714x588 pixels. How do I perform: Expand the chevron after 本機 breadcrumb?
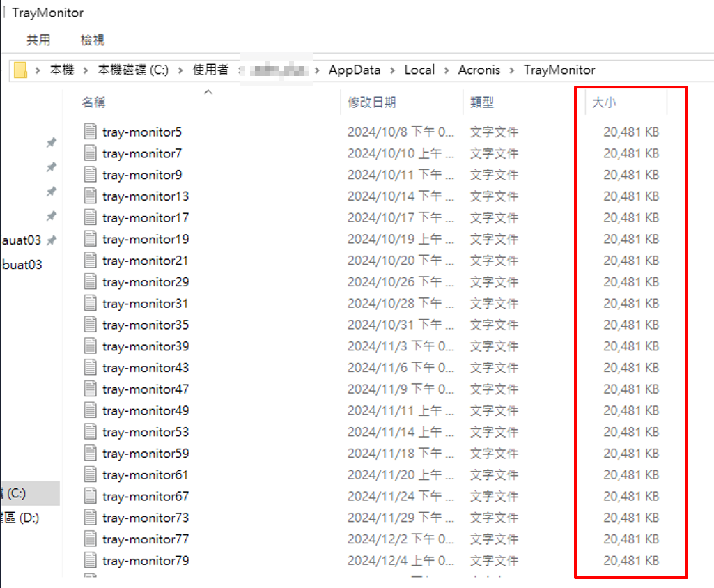coord(85,70)
